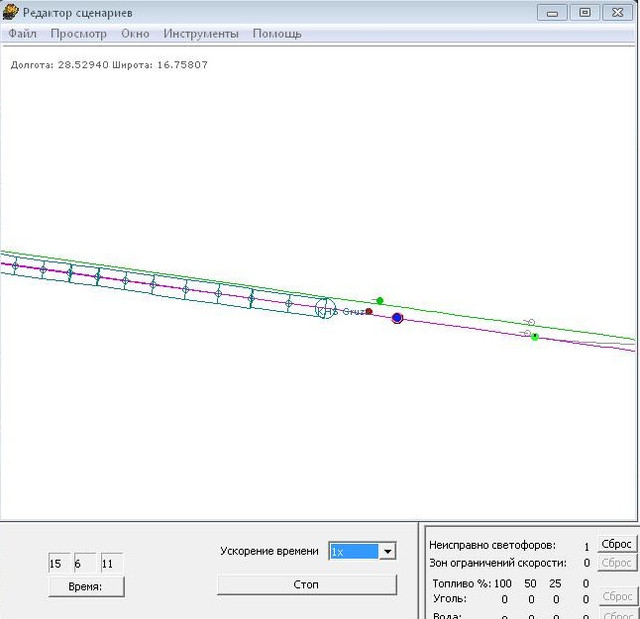Open the Просмотр menu
The image size is (640, 619).
(78, 34)
